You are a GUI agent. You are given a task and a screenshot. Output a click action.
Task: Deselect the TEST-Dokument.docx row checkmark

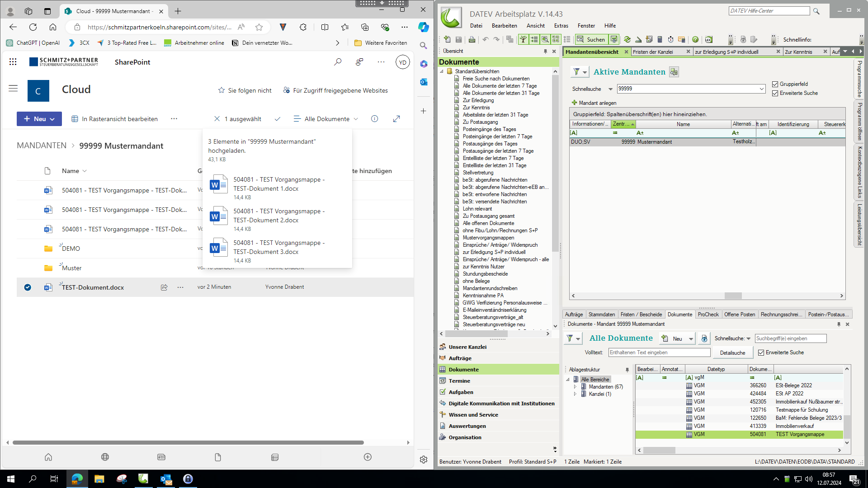tap(28, 287)
